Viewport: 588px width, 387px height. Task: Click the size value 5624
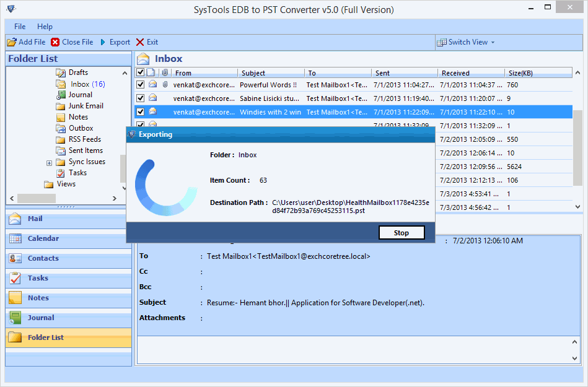click(514, 167)
